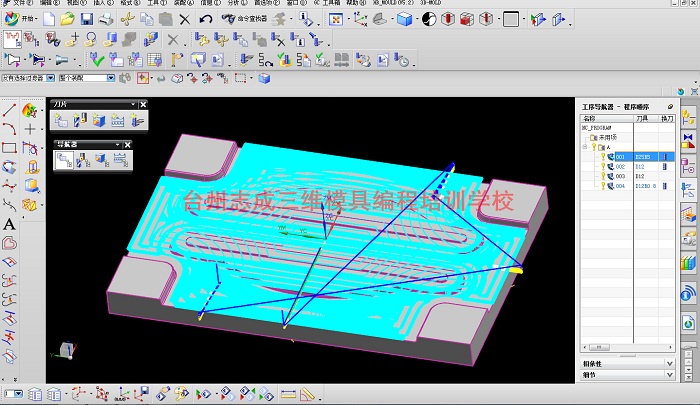The width and height of the screenshot is (700, 405).
Task: Click Machine Tool View icon in navigator toolbar
Action: coord(83,160)
